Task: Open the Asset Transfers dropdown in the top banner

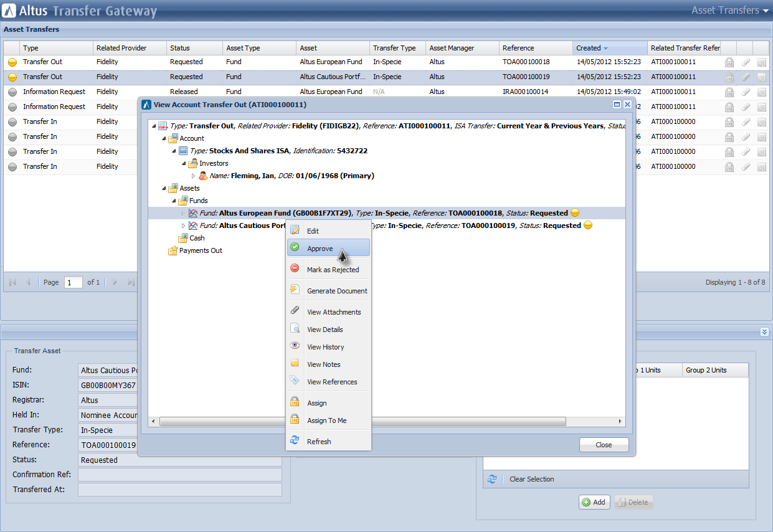Action: click(x=730, y=11)
